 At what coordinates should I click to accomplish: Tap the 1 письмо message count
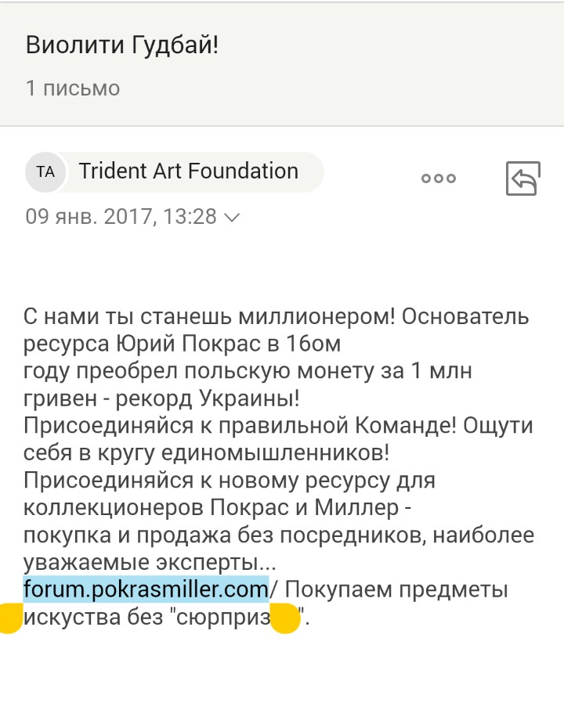pyautogui.click(x=73, y=88)
